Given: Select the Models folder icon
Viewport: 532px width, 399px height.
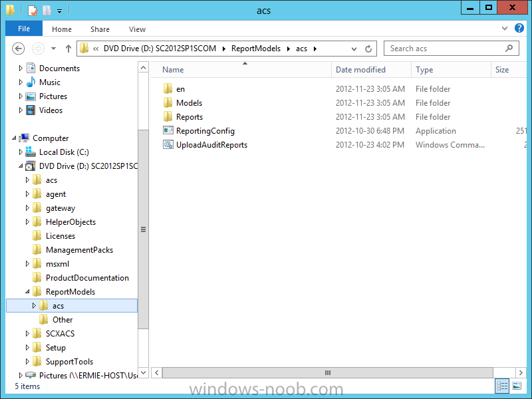Looking at the screenshot, I should (168, 103).
